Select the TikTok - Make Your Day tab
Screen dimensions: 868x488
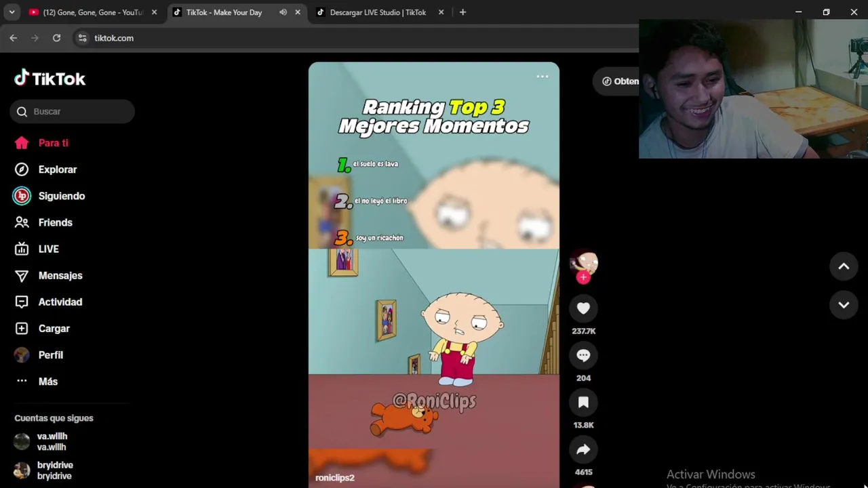pos(224,12)
